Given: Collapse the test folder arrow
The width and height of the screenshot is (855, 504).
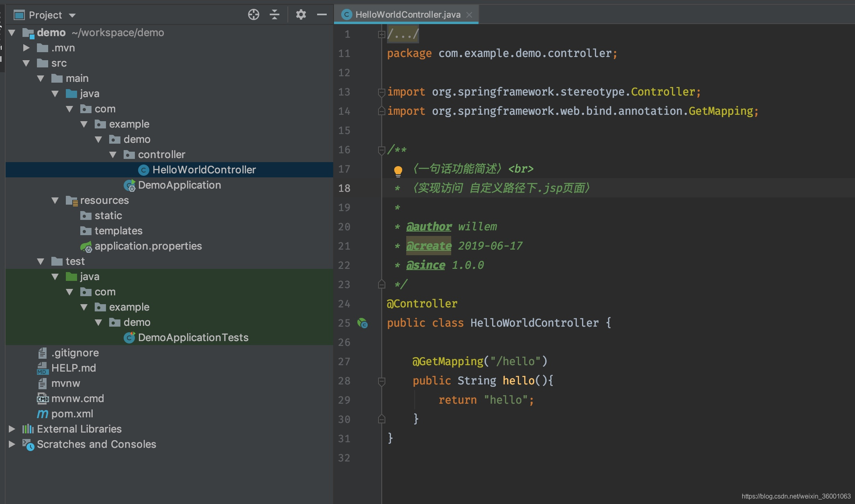Looking at the screenshot, I should 41,261.
